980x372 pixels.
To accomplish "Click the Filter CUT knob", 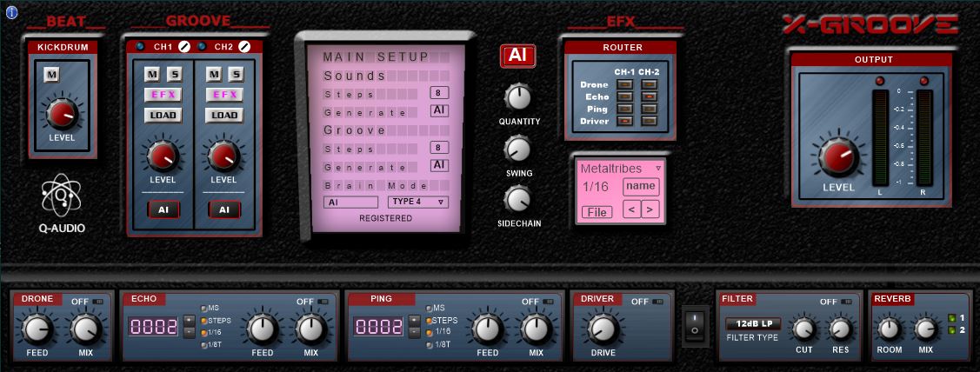I will coord(803,329).
